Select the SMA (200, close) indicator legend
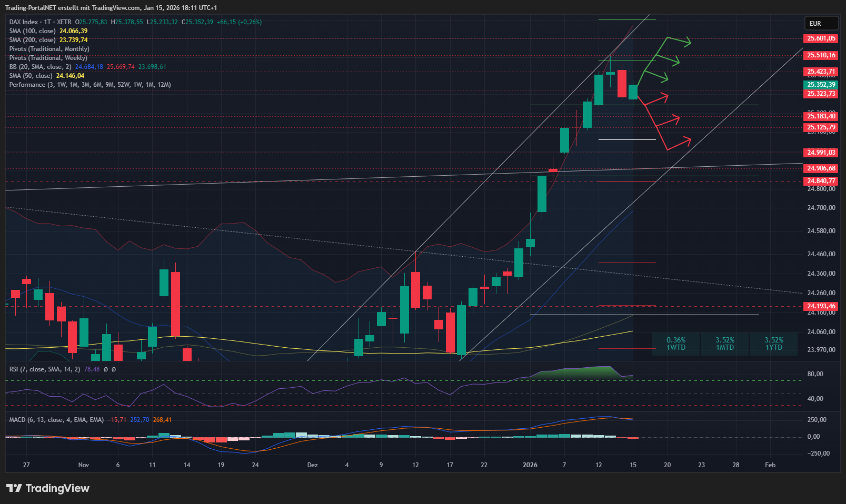 32,40
